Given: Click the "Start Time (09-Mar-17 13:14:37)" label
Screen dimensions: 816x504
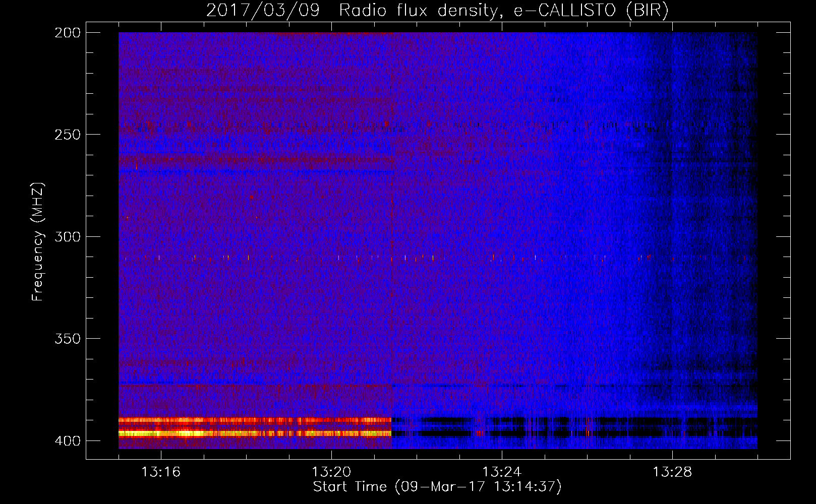Looking at the screenshot, I should point(437,487).
